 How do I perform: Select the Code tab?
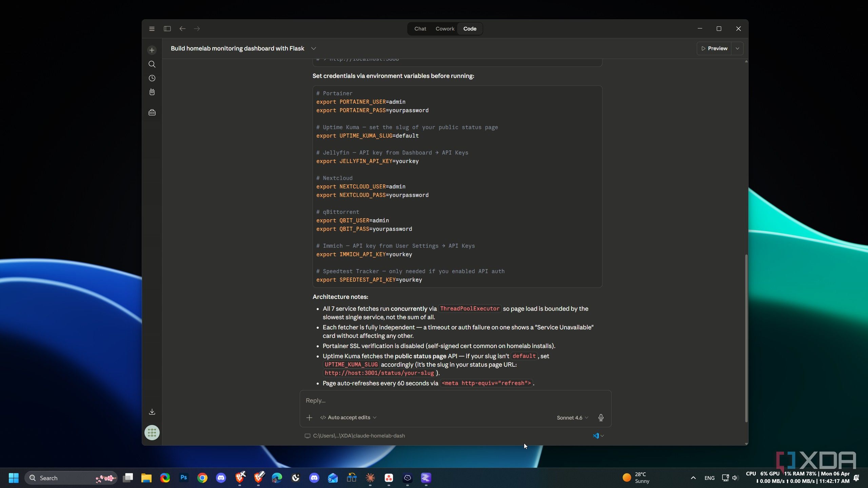[x=470, y=29]
